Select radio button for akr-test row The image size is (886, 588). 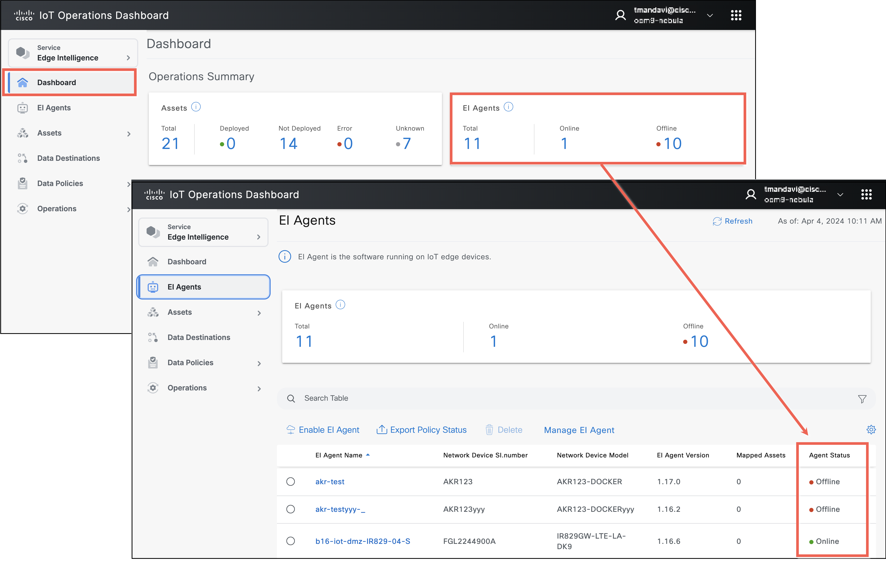coord(291,482)
